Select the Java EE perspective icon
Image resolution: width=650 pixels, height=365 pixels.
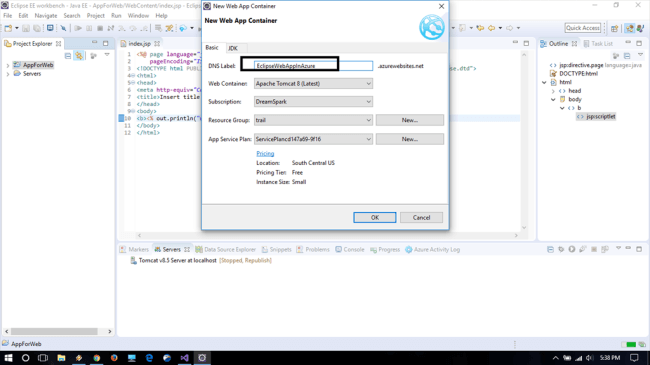pos(630,28)
